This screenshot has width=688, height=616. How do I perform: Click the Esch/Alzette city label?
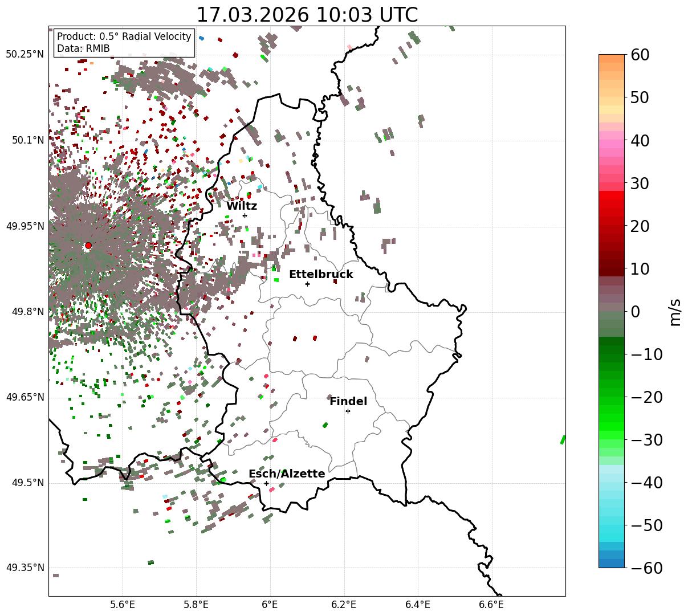[x=287, y=474]
